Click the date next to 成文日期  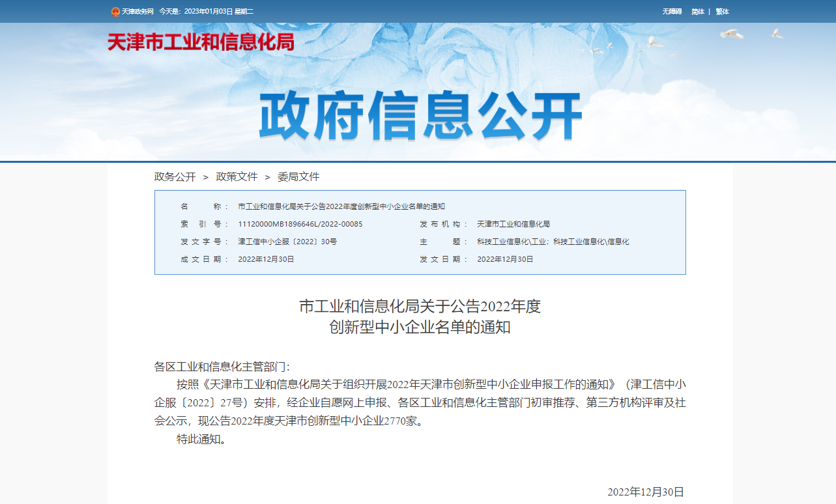[x=266, y=259]
